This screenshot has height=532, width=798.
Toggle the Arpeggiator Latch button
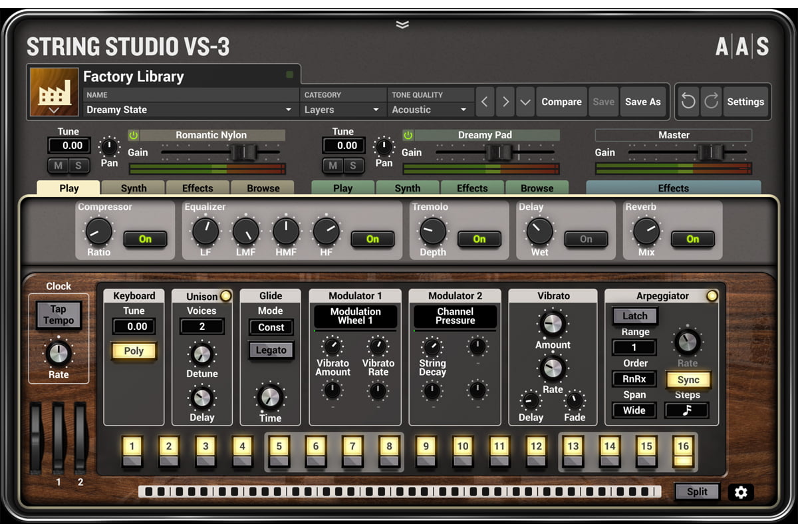point(634,316)
